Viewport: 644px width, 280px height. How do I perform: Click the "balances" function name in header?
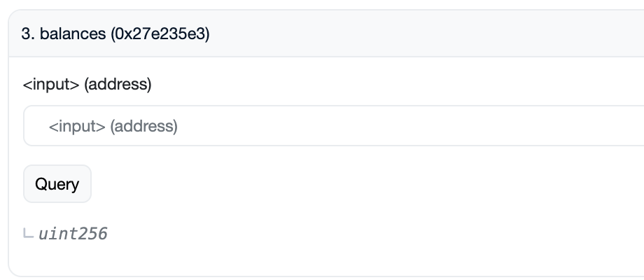(x=73, y=34)
